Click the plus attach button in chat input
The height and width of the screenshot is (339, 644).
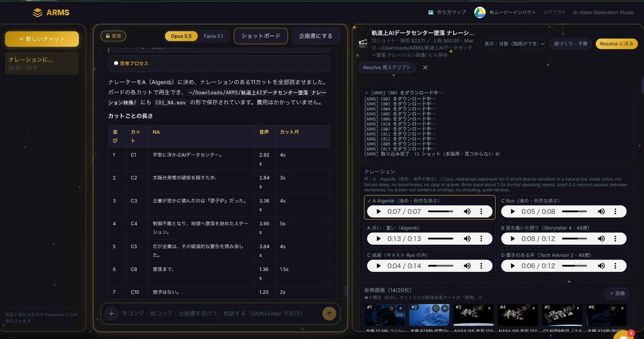click(111, 313)
